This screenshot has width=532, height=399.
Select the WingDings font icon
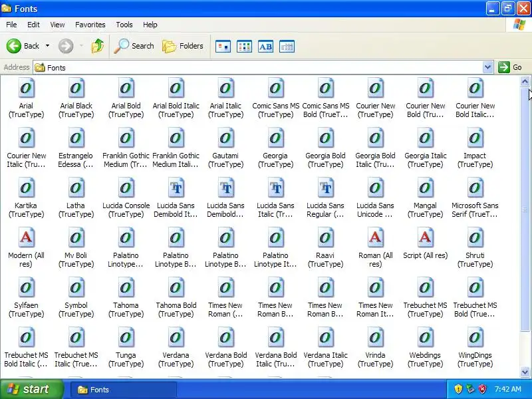coord(475,338)
